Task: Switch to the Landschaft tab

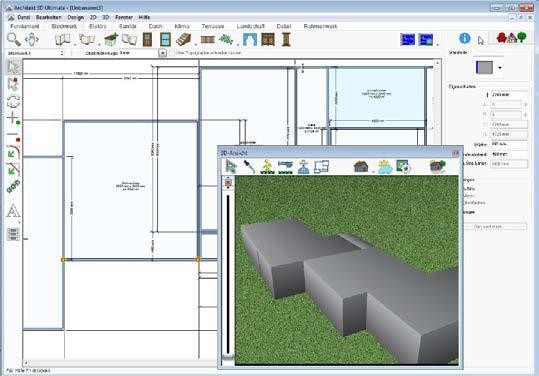Action: 251,26
